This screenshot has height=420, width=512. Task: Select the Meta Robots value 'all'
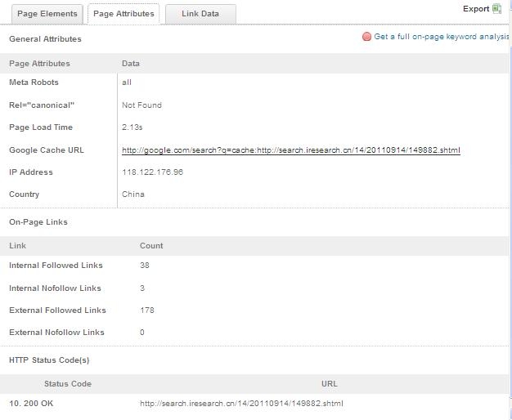click(x=127, y=83)
